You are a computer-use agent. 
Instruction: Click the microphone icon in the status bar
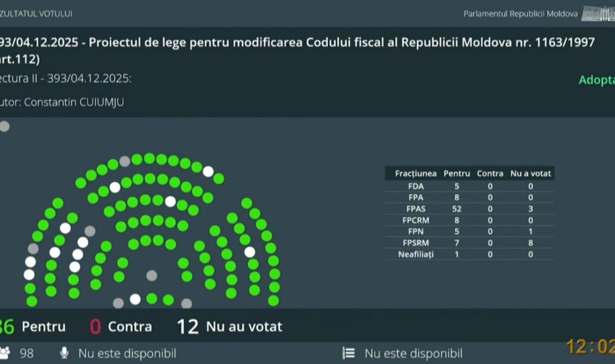[64, 354]
